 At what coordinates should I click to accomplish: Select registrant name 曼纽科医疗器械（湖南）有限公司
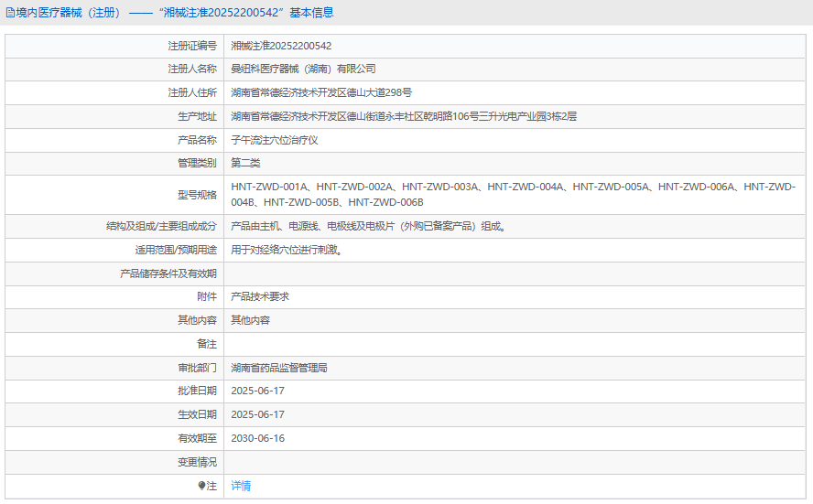click(303, 69)
